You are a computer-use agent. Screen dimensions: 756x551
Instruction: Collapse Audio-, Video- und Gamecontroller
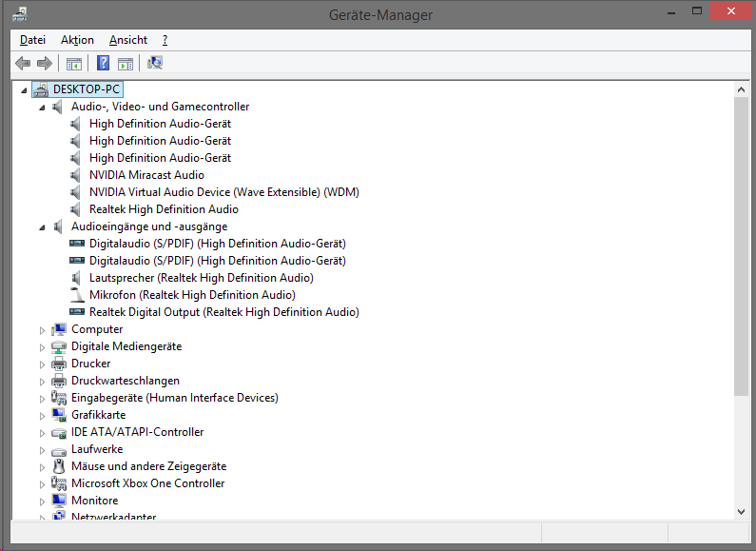(43, 108)
